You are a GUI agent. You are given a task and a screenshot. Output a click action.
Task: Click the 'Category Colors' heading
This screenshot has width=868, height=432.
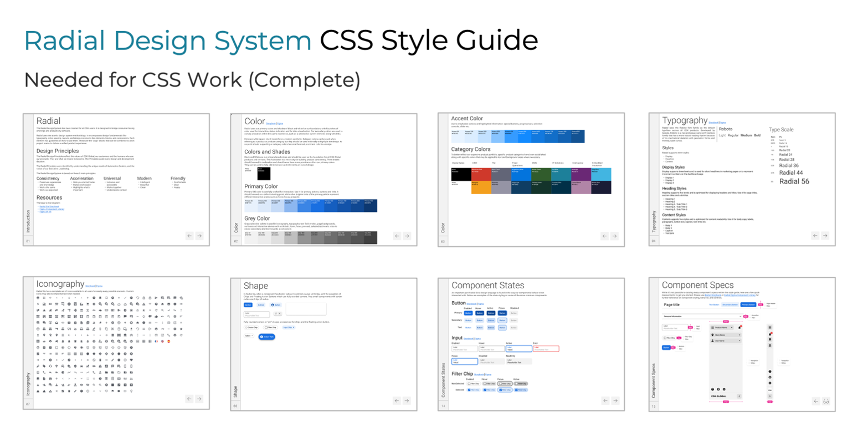[471, 149]
